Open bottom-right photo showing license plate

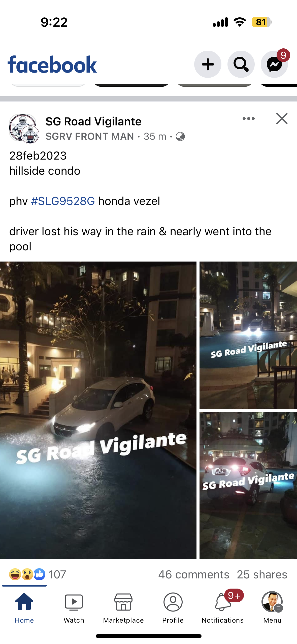click(248, 486)
